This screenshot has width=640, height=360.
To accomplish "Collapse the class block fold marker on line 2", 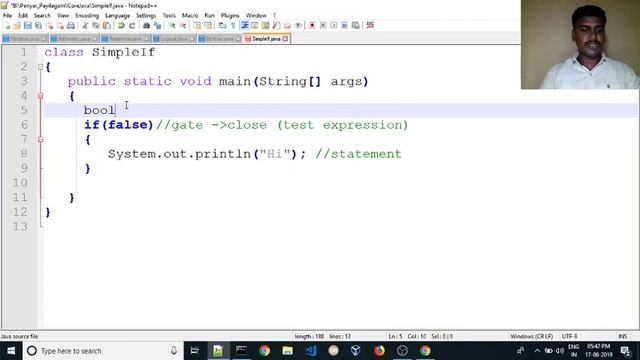I will [x=40, y=67].
